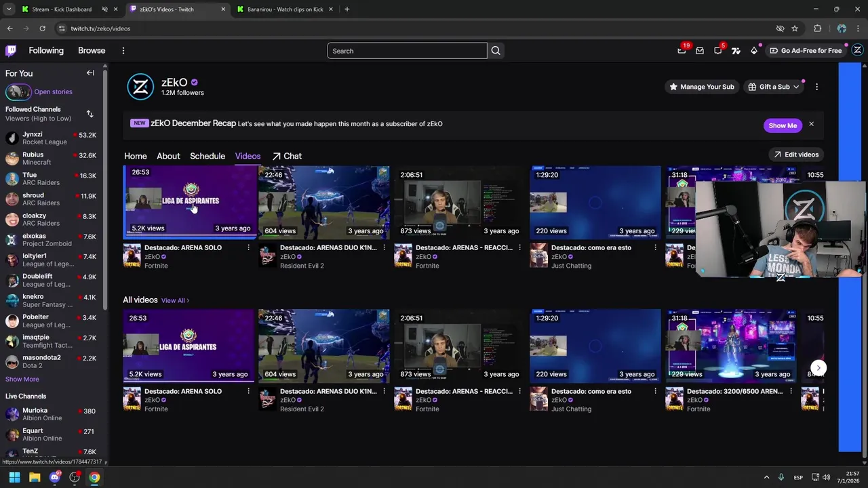868x488 pixels.
Task: Switch to the Schedule tab
Action: (208, 156)
